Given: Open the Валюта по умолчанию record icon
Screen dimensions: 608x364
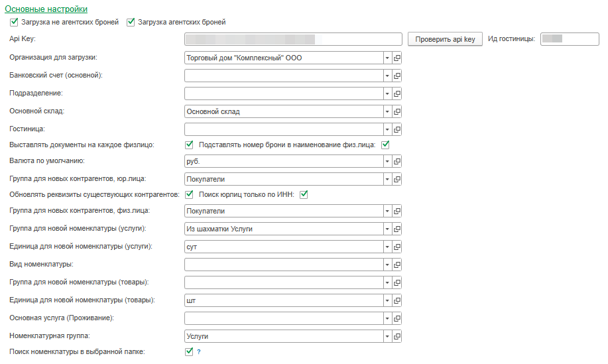Looking at the screenshot, I should 397,161.
